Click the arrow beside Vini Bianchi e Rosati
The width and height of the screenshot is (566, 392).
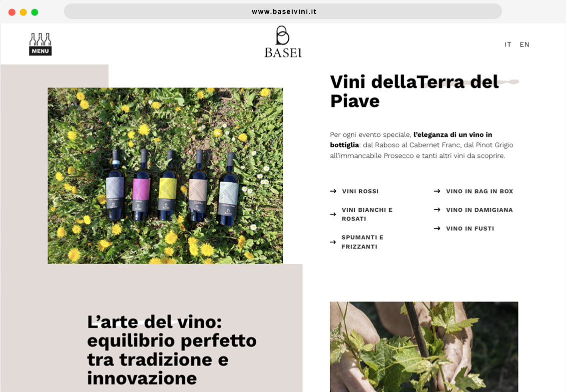[x=333, y=214]
